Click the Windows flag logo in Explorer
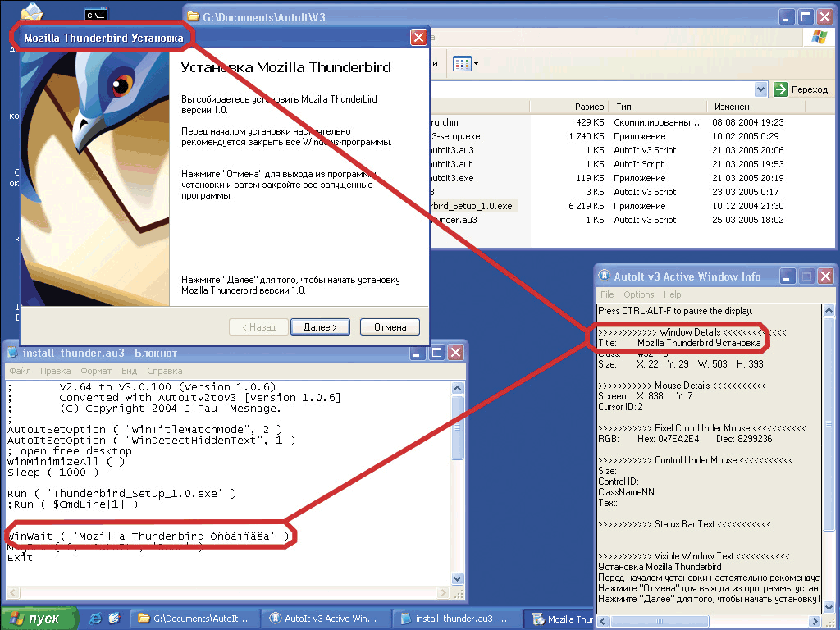The width and height of the screenshot is (840, 630). (819, 38)
